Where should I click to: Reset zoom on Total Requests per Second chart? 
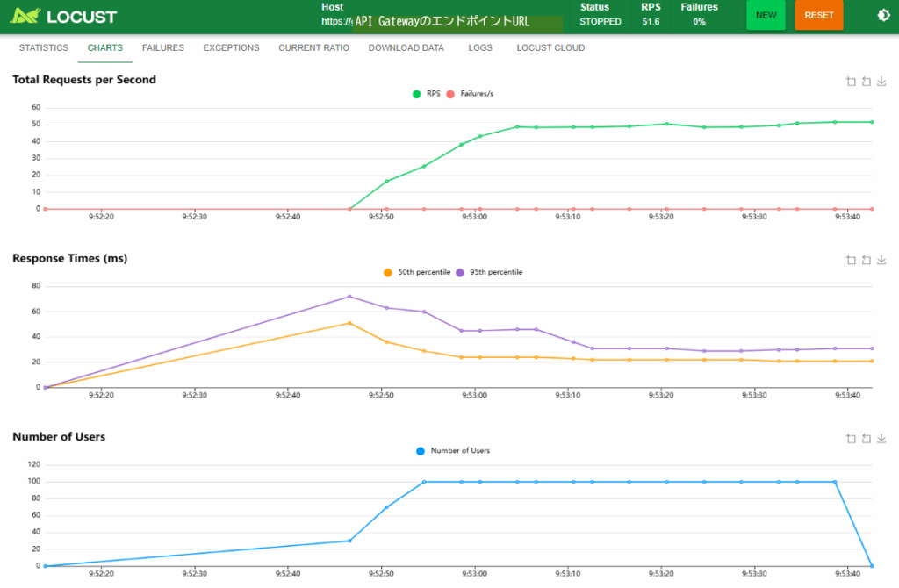866,82
